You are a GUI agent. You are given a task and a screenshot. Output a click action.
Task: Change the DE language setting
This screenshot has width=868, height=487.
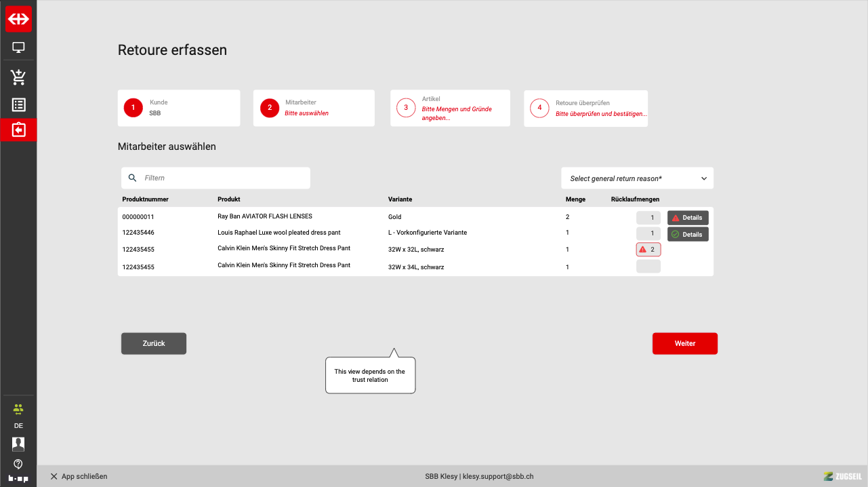[x=18, y=426]
